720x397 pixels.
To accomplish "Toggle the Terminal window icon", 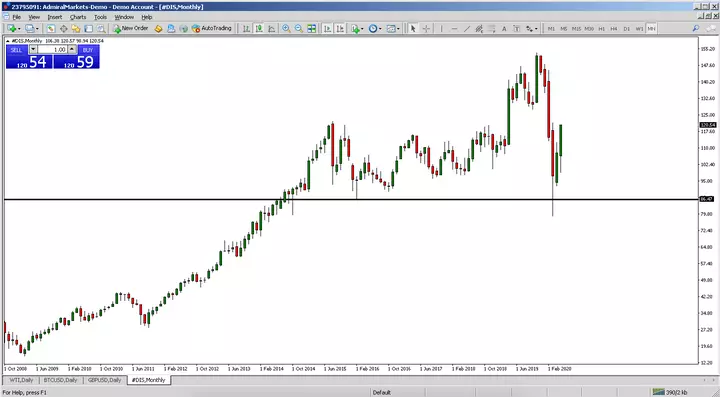I will pyautogui.click(x=88, y=28).
